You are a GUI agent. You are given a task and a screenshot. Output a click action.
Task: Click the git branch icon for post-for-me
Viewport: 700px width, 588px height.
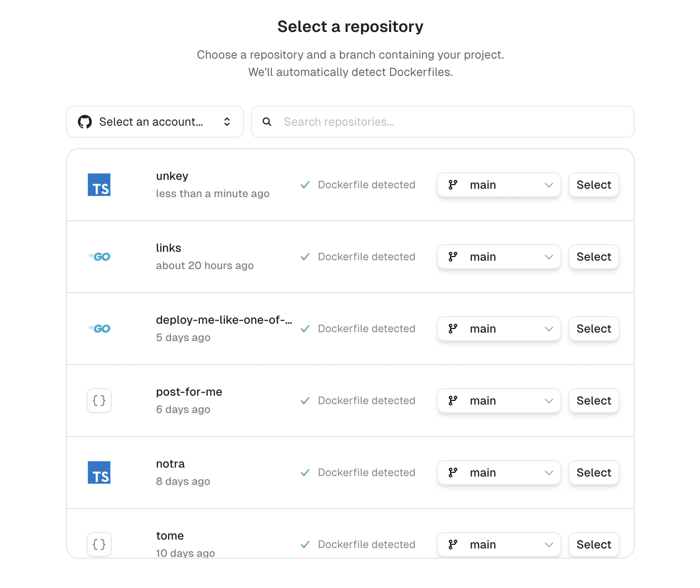(x=453, y=401)
